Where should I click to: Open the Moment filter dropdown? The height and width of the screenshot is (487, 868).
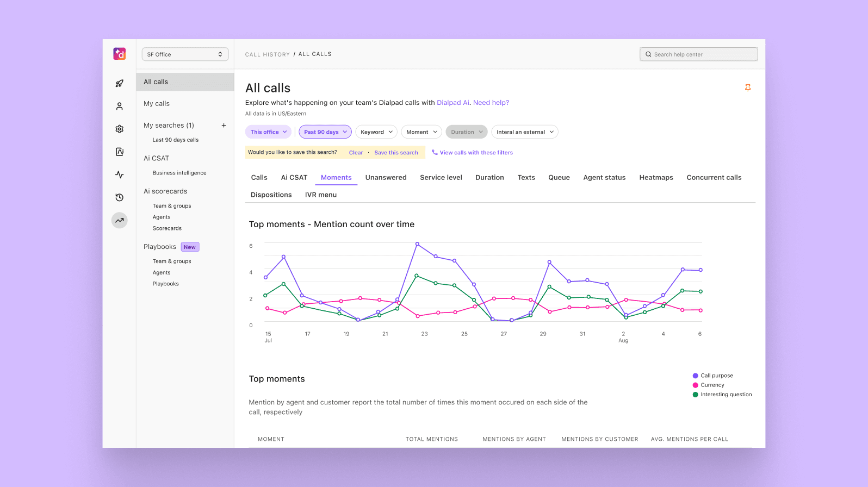(421, 132)
